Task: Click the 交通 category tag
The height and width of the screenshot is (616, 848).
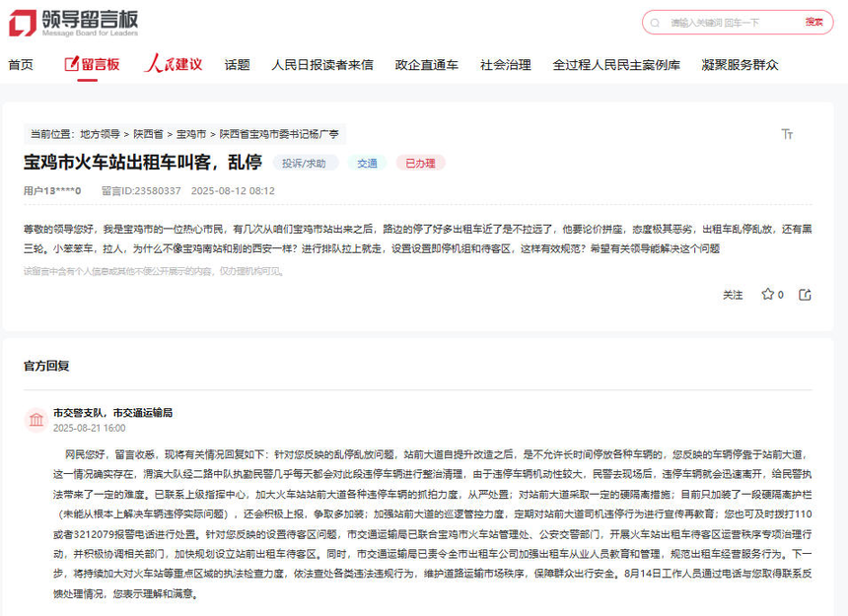Action: pyautogui.click(x=367, y=163)
